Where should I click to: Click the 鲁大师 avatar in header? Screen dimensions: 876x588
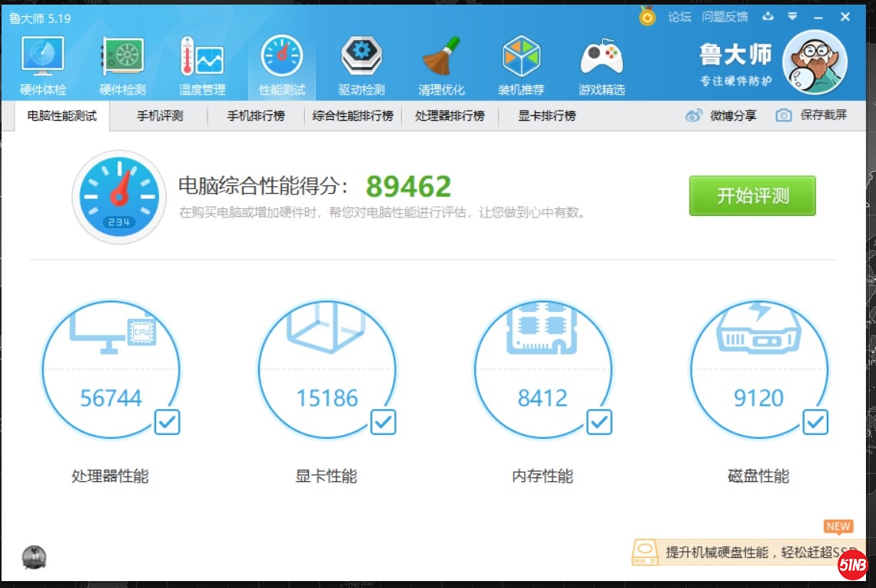[x=815, y=61]
